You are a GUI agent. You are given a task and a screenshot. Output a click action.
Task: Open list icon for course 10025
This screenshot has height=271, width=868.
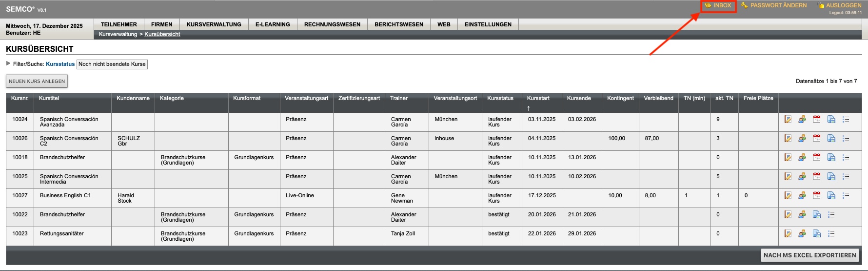846,177
